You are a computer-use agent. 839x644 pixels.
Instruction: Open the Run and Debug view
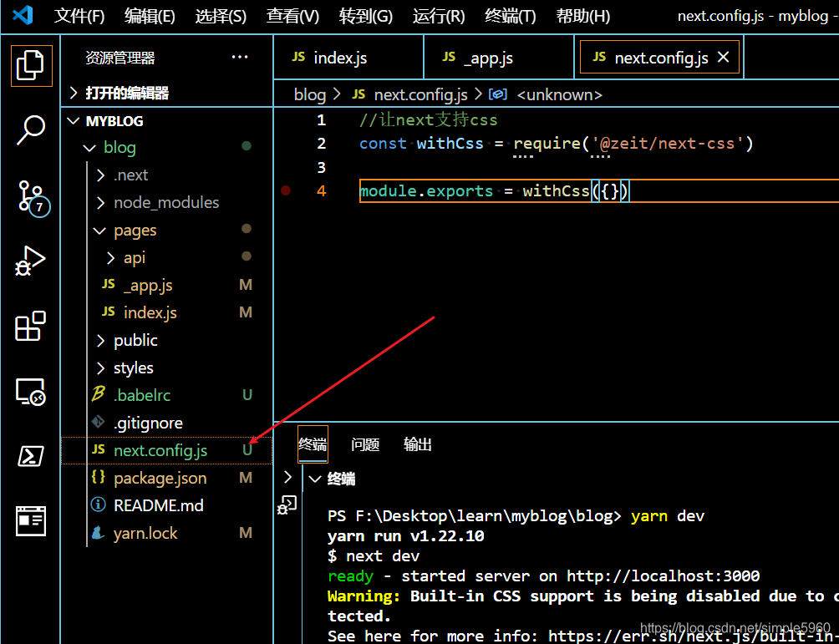[x=30, y=261]
